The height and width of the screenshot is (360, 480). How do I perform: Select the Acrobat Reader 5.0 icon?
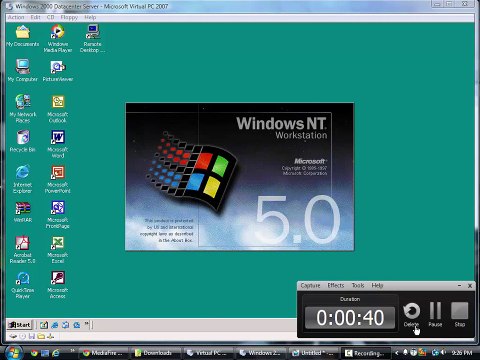click(x=22, y=250)
